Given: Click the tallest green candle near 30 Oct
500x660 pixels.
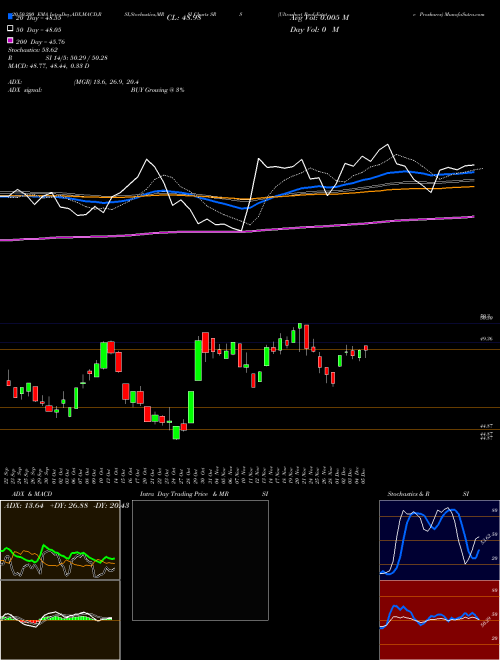Looking at the screenshot, I should pyautogui.click(x=198, y=360).
